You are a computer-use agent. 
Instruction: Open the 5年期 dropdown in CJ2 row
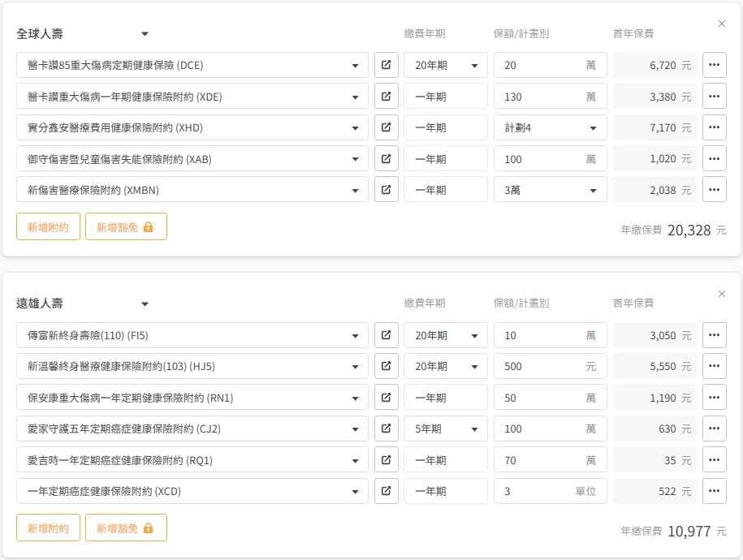click(x=446, y=429)
